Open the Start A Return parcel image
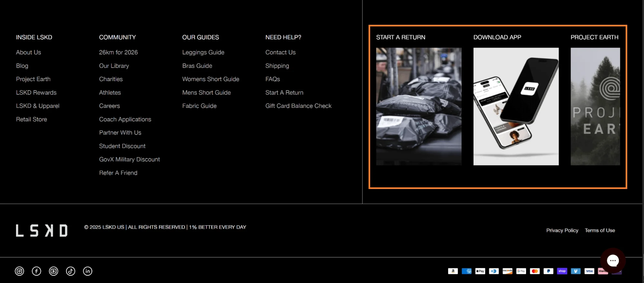The height and width of the screenshot is (283, 644). click(419, 107)
